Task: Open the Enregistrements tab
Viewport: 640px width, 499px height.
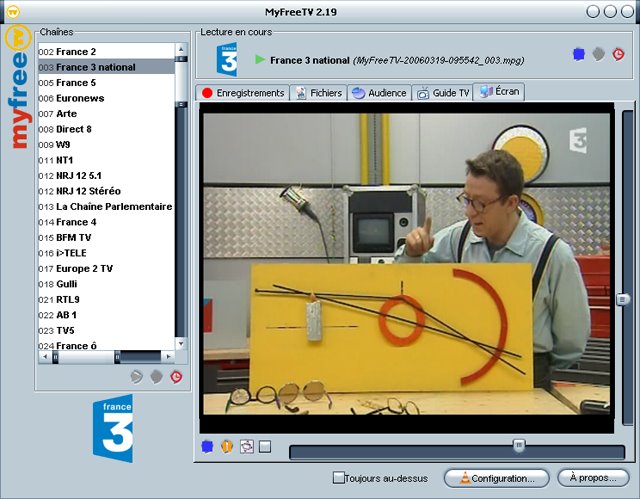Action: [x=243, y=93]
